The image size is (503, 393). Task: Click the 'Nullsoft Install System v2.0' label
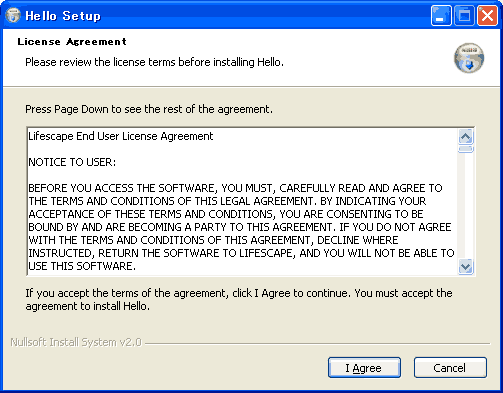click(76, 342)
